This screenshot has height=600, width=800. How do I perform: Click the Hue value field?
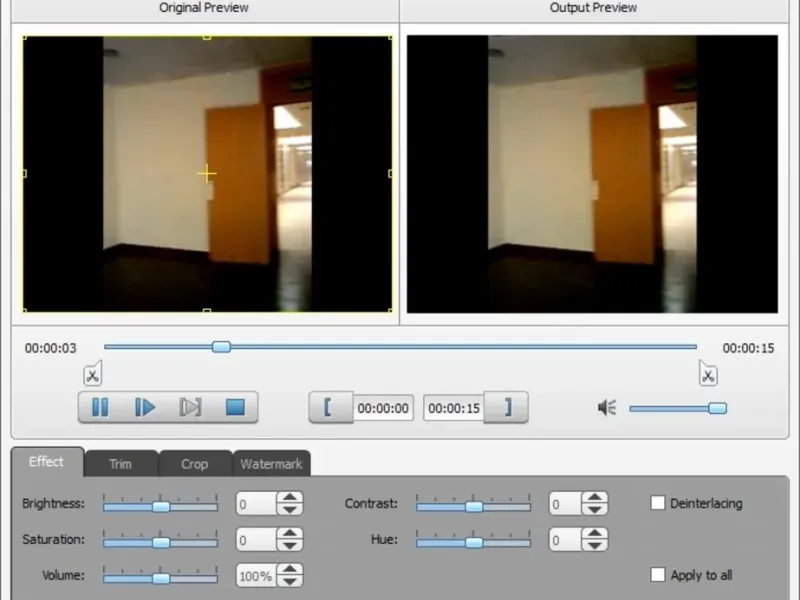point(565,539)
